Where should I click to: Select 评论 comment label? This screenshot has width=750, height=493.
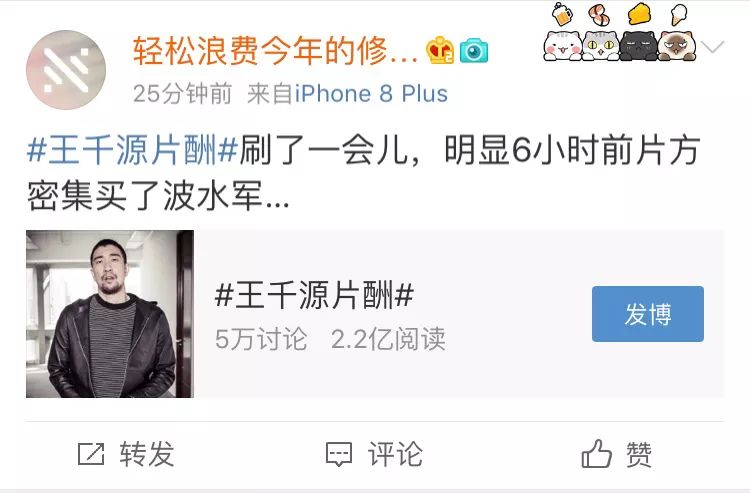(395, 454)
